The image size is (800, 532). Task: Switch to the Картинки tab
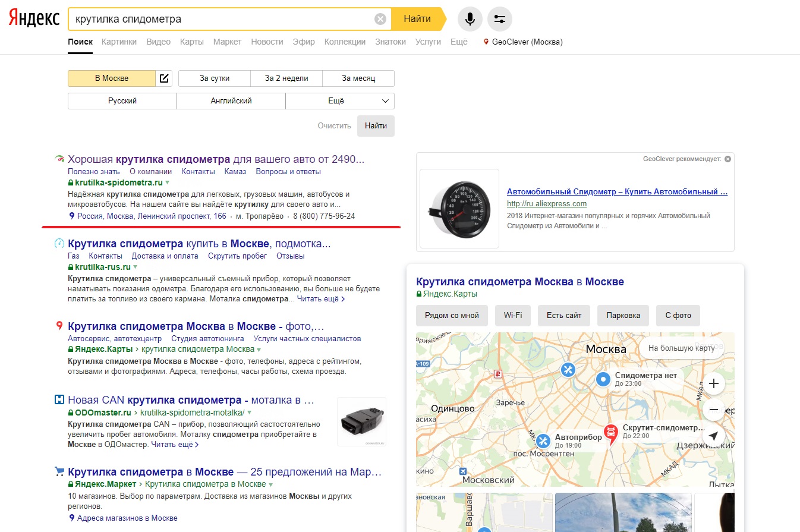(x=119, y=42)
